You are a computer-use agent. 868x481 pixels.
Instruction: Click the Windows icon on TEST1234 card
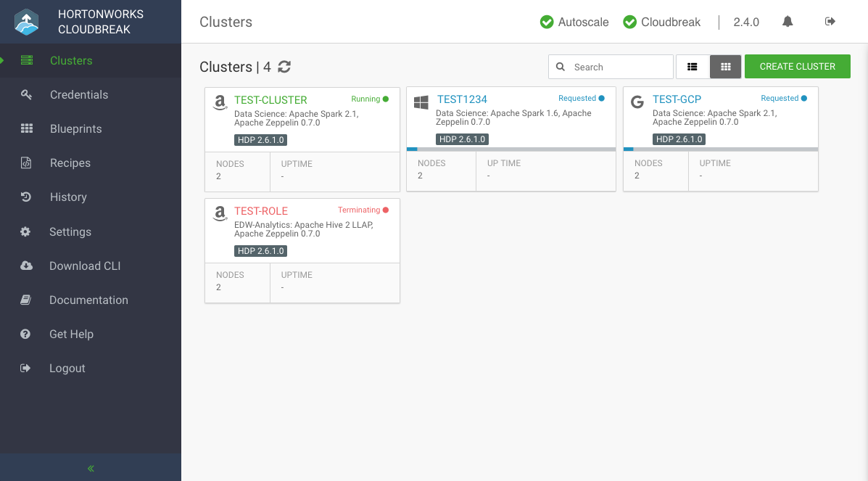click(421, 102)
